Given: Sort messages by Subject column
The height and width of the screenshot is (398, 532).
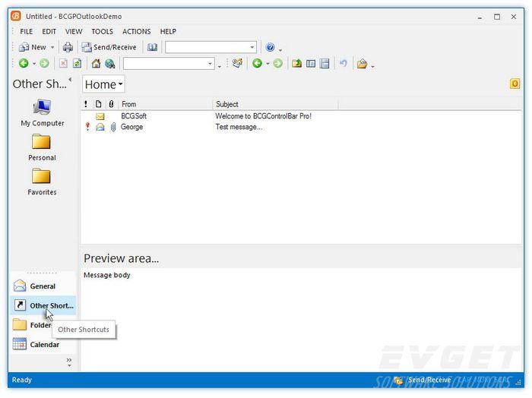Looking at the screenshot, I should point(275,104).
